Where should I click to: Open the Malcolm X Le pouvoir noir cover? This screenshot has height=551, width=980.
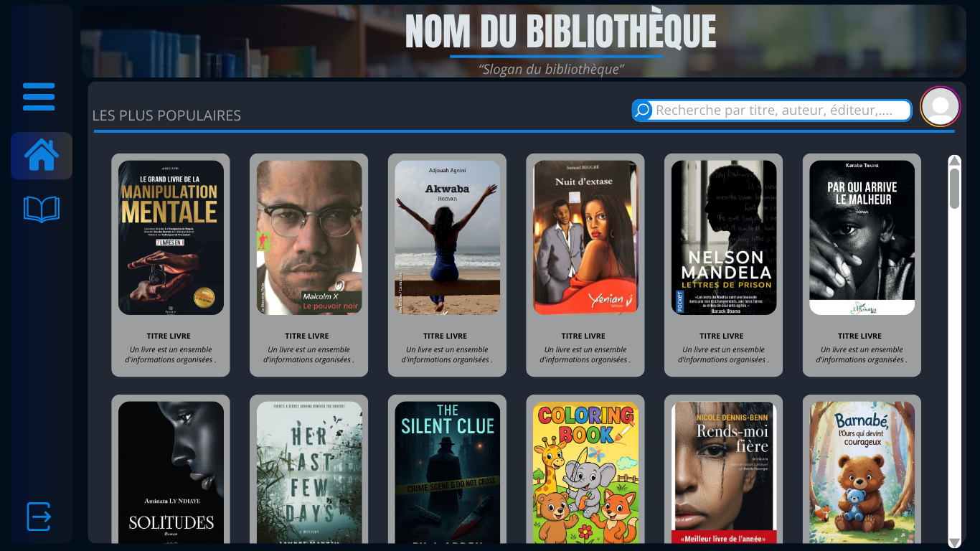tap(309, 237)
